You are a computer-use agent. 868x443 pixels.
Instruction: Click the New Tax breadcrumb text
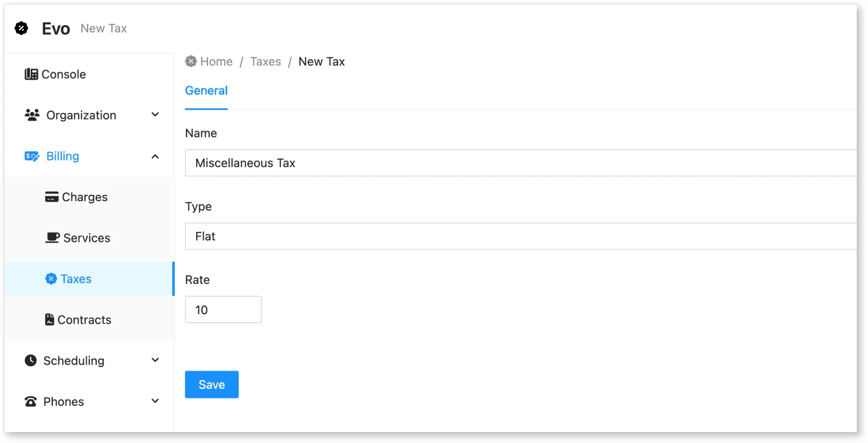(x=322, y=61)
